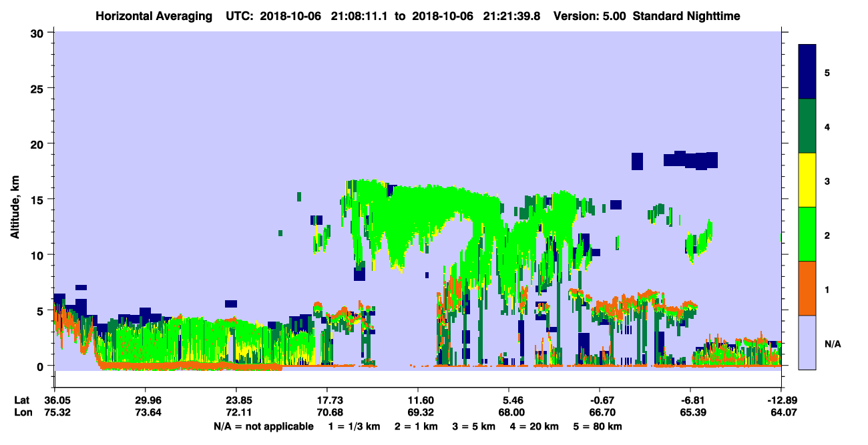Image resolution: width=868 pixels, height=445 pixels.
Task: Click latitude value -6.81
Action: 690,400
